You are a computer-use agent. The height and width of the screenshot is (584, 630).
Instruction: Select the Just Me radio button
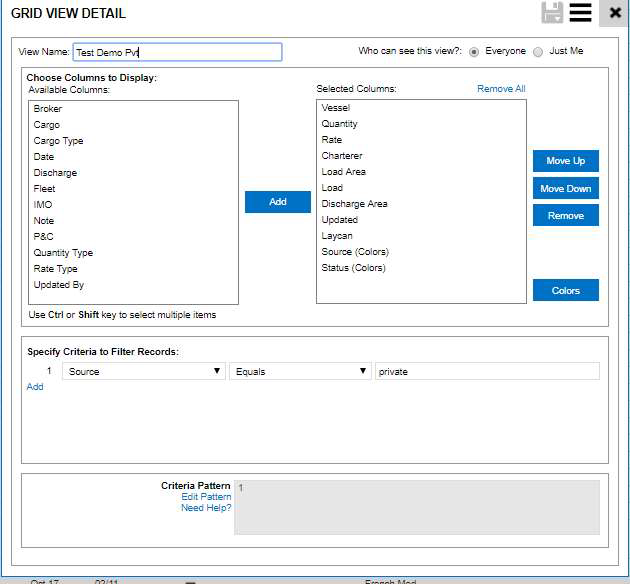(x=538, y=52)
